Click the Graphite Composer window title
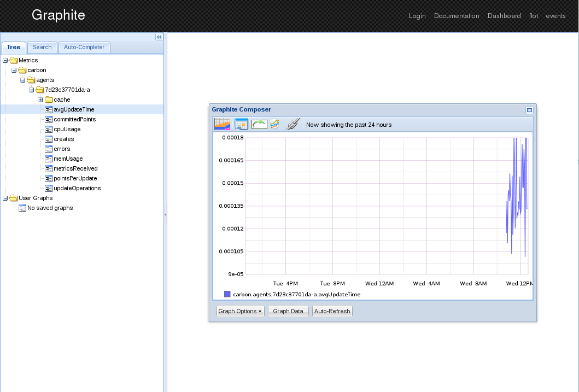This screenshot has width=579, height=392. click(x=242, y=109)
